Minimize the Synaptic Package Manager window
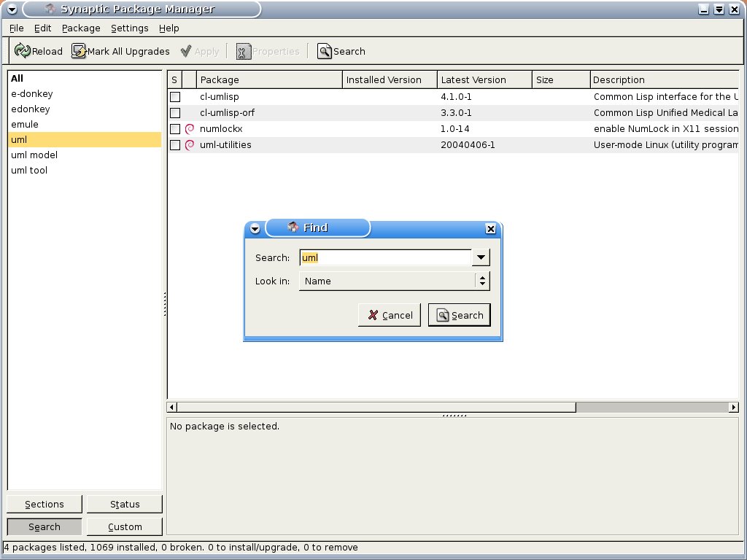The width and height of the screenshot is (747, 560). [704, 9]
